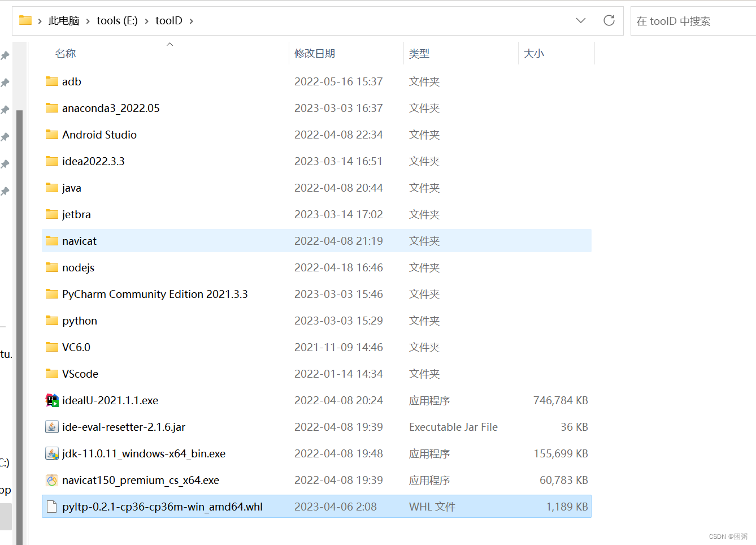Image resolution: width=756 pixels, height=545 pixels.
Task: Click the python folder icon
Action: click(52, 321)
